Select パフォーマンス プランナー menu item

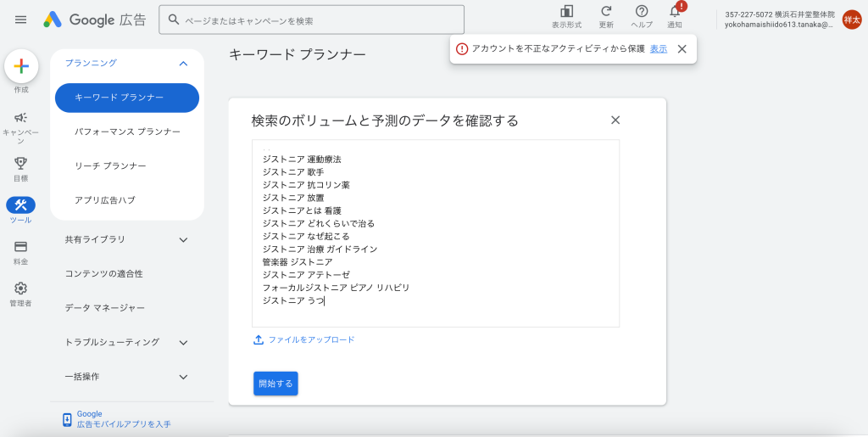127,132
